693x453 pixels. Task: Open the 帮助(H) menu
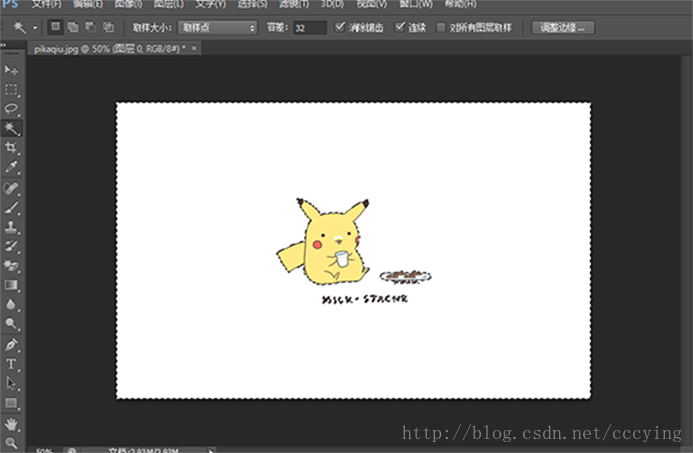(460, 4)
